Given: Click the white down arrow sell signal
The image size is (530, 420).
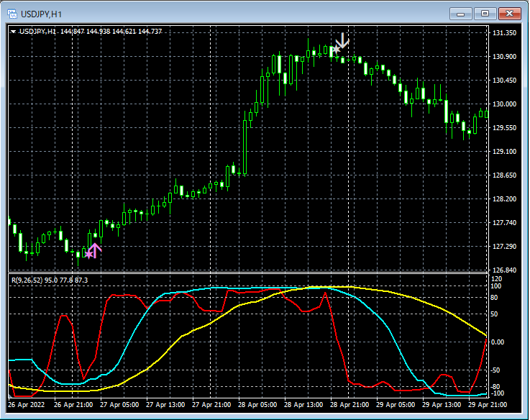Looking at the screenshot, I should pyautogui.click(x=343, y=40).
